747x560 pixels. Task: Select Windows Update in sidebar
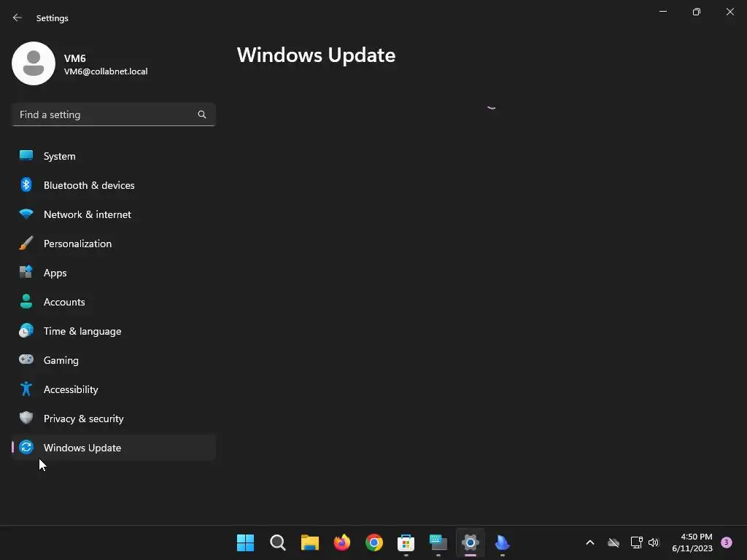pos(113,448)
